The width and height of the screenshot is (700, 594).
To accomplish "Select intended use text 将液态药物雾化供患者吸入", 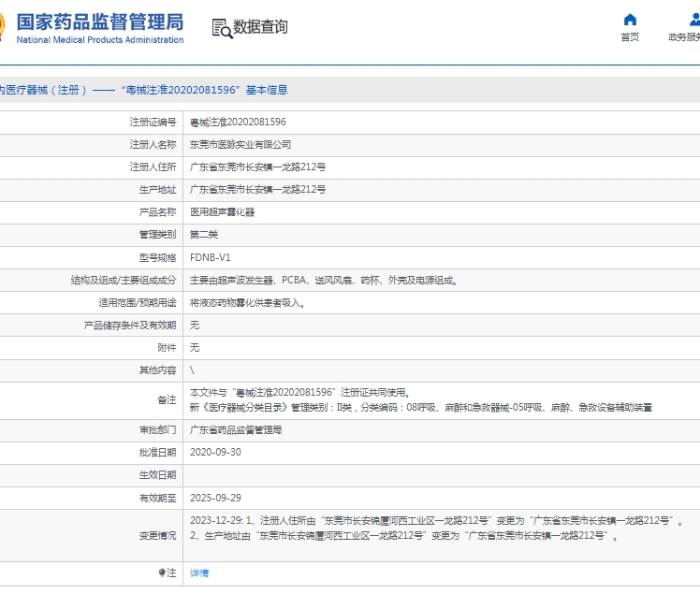I will tap(248, 303).
